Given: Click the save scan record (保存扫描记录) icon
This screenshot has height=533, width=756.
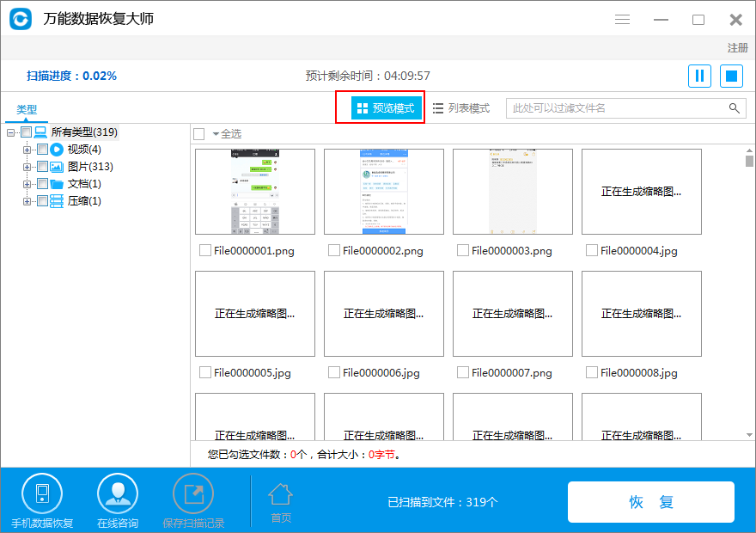Looking at the screenshot, I should (193, 493).
